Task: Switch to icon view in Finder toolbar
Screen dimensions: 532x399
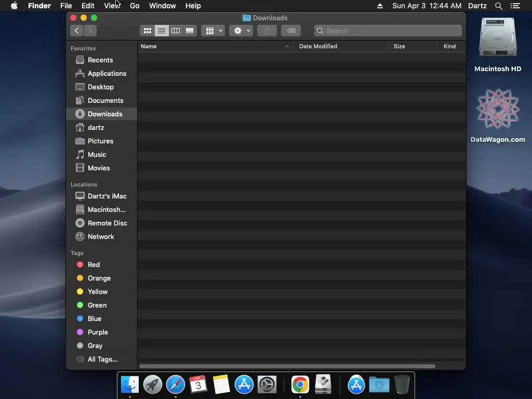Action: tap(147, 31)
